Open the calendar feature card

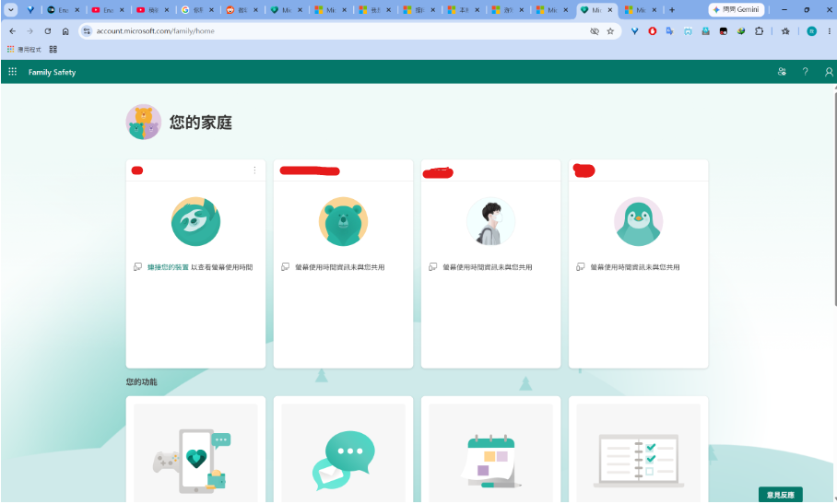pos(490,451)
